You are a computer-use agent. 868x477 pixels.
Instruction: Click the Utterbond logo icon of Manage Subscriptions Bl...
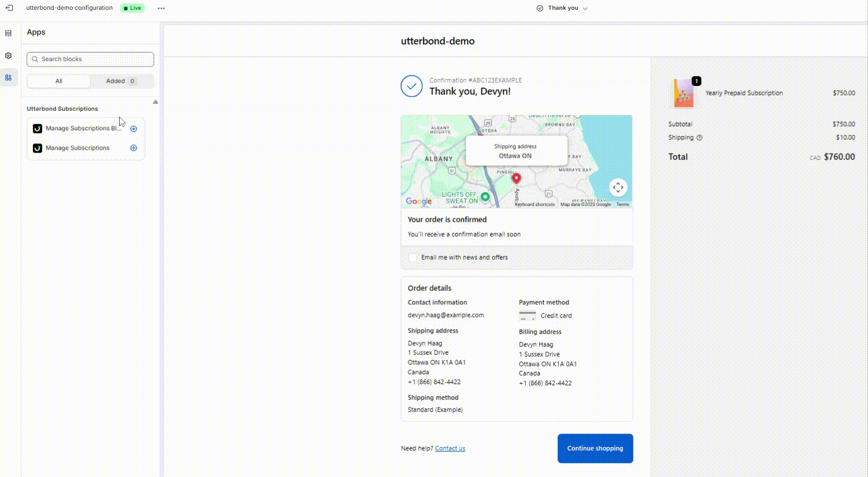[x=38, y=129]
